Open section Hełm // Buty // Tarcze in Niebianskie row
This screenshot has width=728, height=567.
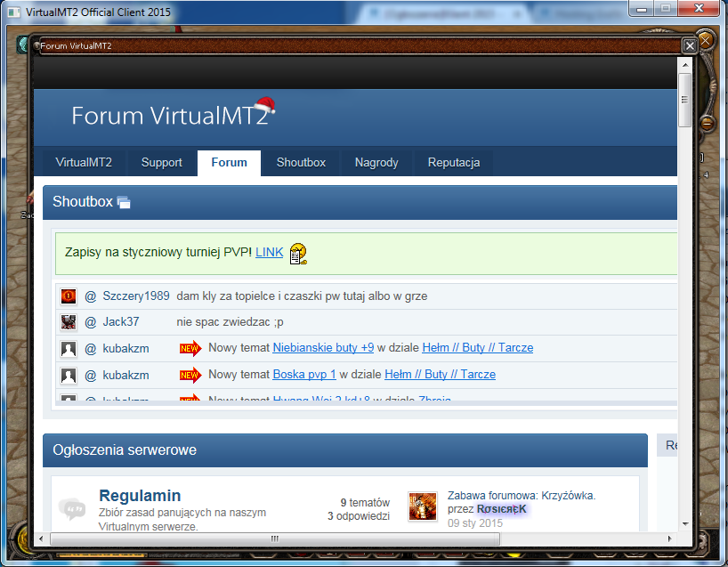(x=477, y=347)
